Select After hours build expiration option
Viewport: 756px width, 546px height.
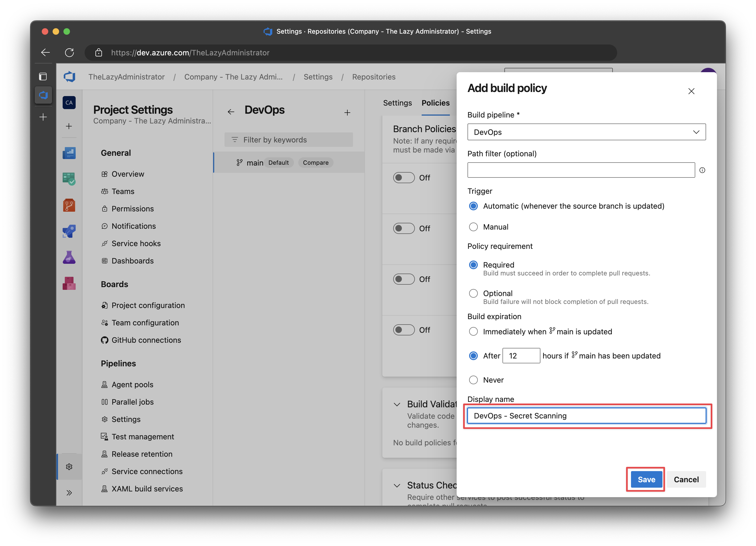473,356
